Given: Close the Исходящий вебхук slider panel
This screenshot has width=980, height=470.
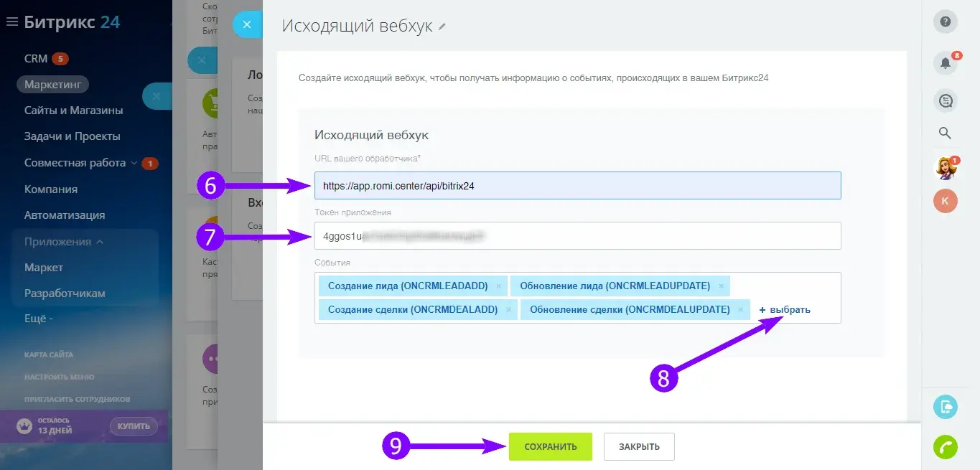Looking at the screenshot, I should 247,24.
